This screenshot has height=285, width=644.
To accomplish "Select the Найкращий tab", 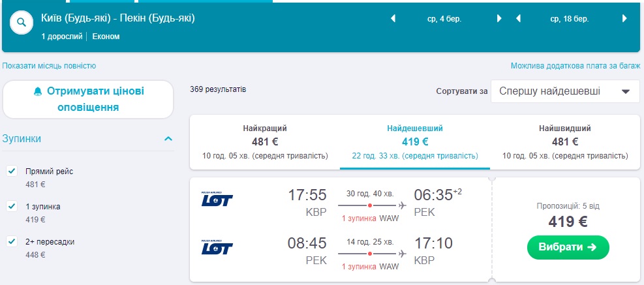I will (265, 142).
